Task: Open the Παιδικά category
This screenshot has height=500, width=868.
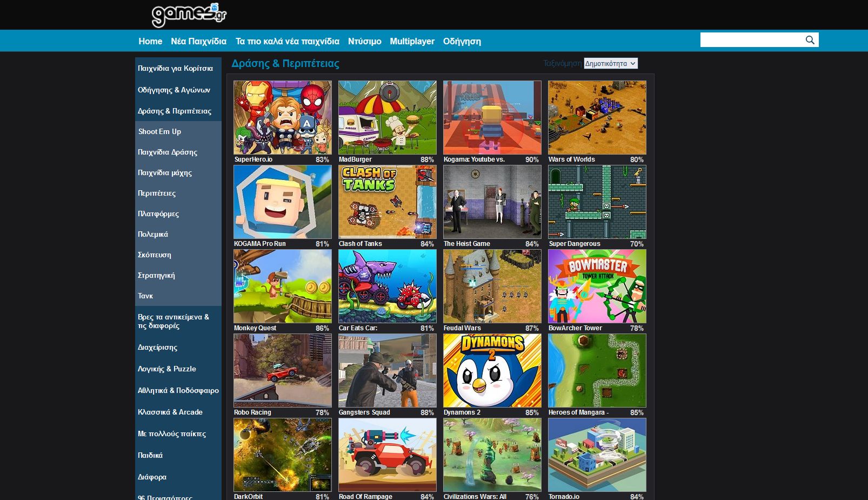Action: click(x=178, y=455)
